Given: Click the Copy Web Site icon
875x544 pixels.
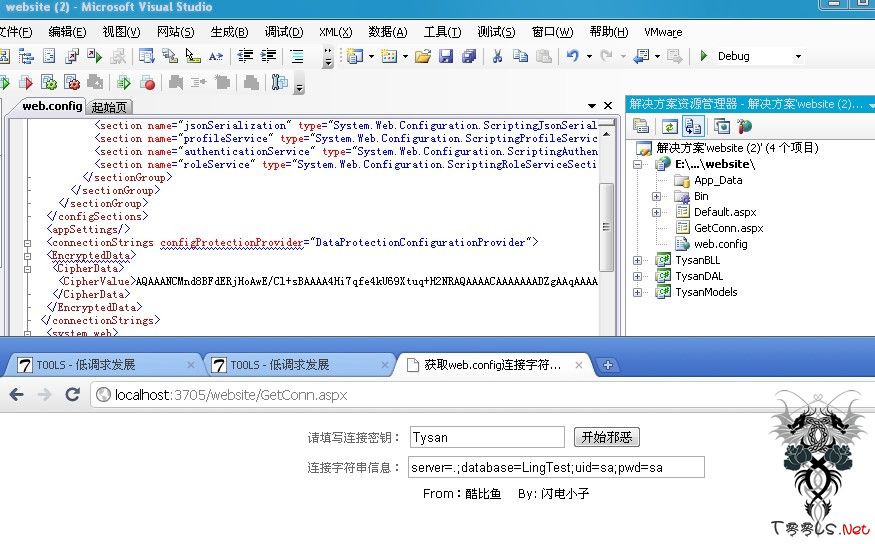Looking at the screenshot, I should [x=721, y=127].
